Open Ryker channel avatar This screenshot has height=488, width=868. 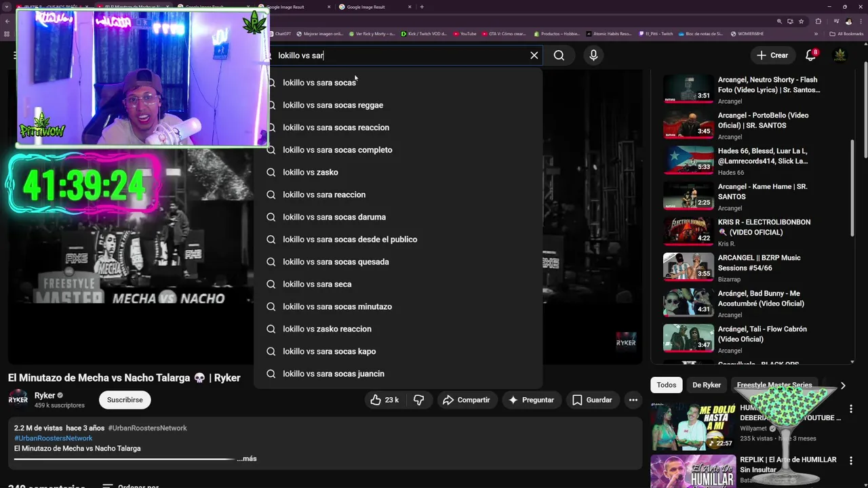point(18,400)
